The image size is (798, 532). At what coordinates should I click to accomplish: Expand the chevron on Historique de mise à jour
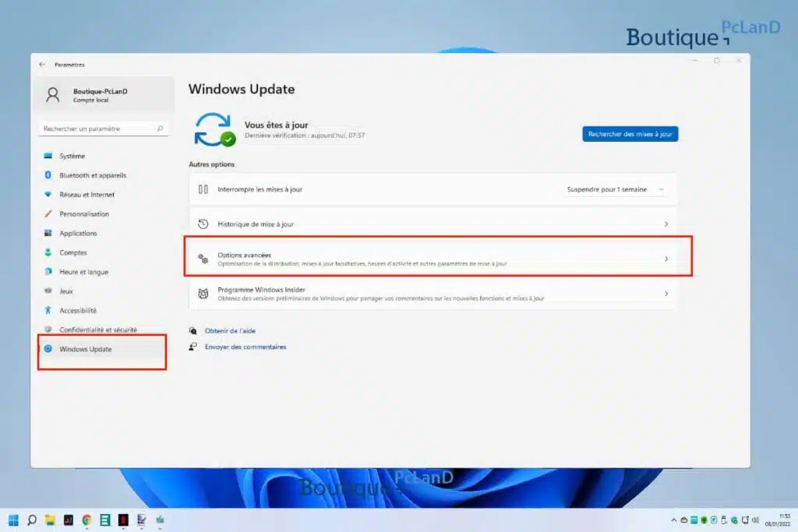pyautogui.click(x=666, y=224)
